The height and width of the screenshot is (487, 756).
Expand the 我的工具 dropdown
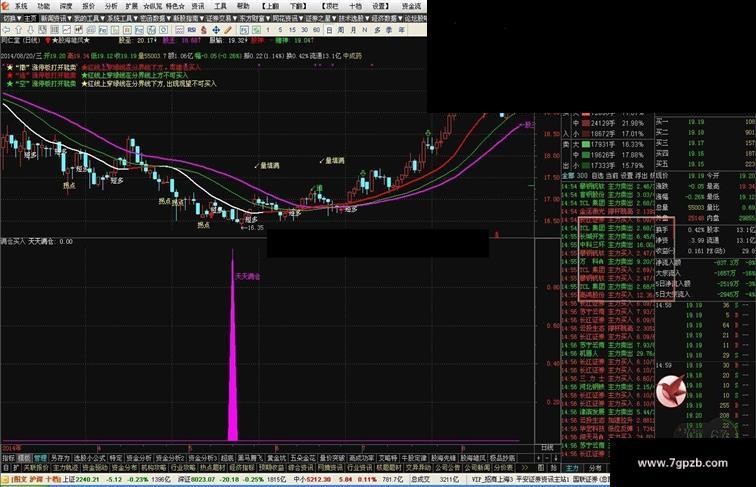(x=89, y=18)
